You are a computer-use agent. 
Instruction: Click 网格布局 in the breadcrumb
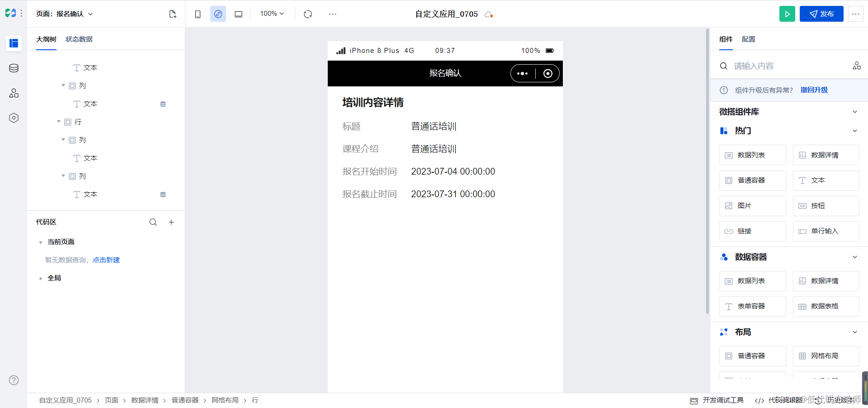(225, 400)
